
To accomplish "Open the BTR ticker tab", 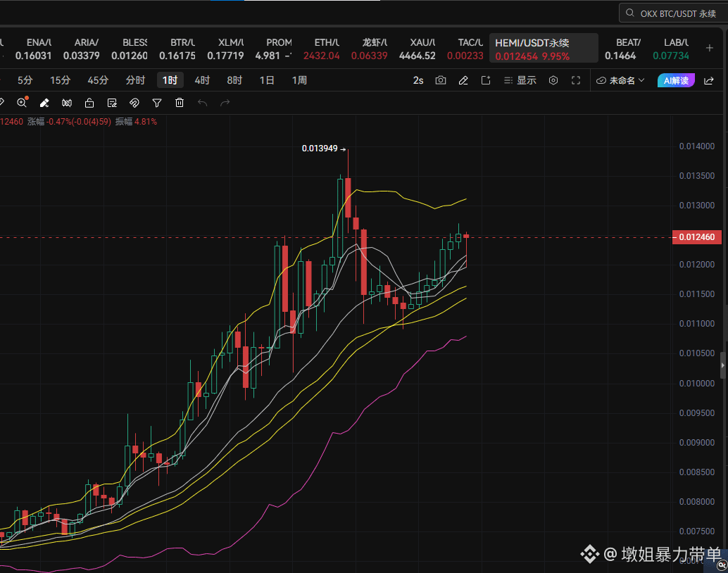I will click(x=177, y=49).
